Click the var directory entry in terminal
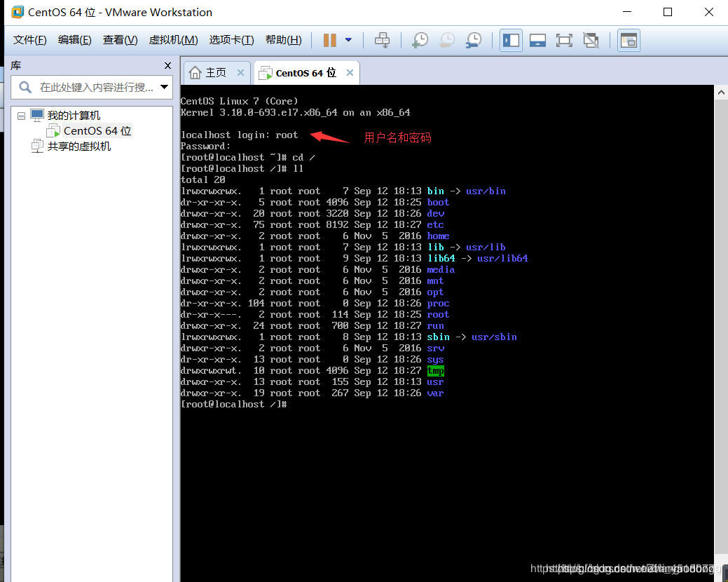The height and width of the screenshot is (582, 728). click(x=436, y=393)
